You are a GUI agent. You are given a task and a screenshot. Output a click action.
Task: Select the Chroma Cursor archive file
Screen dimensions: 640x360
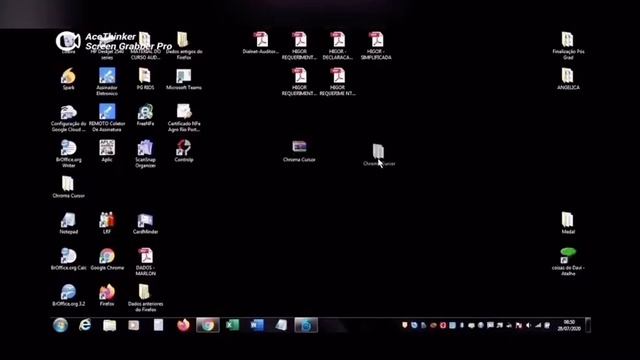(x=299, y=151)
